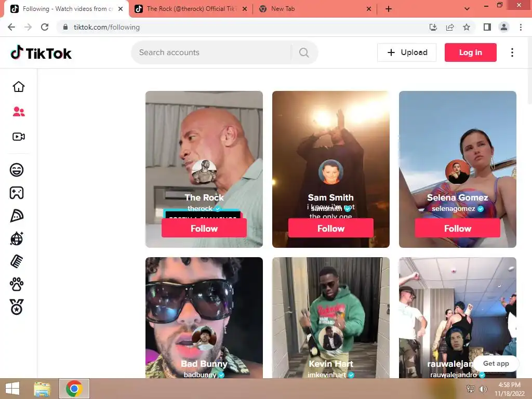
Task: Open the Chrome three-dot menu
Action: point(521,27)
